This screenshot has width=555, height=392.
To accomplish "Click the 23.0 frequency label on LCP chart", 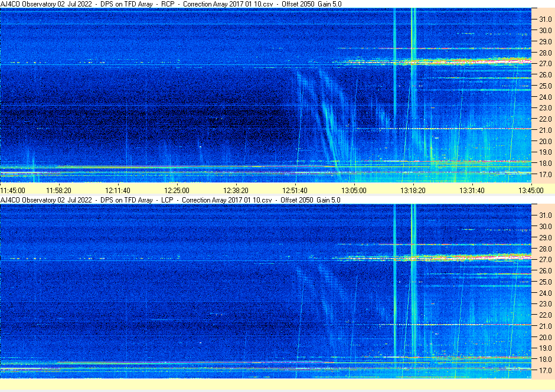I will pyautogui.click(x=546, y=304).
